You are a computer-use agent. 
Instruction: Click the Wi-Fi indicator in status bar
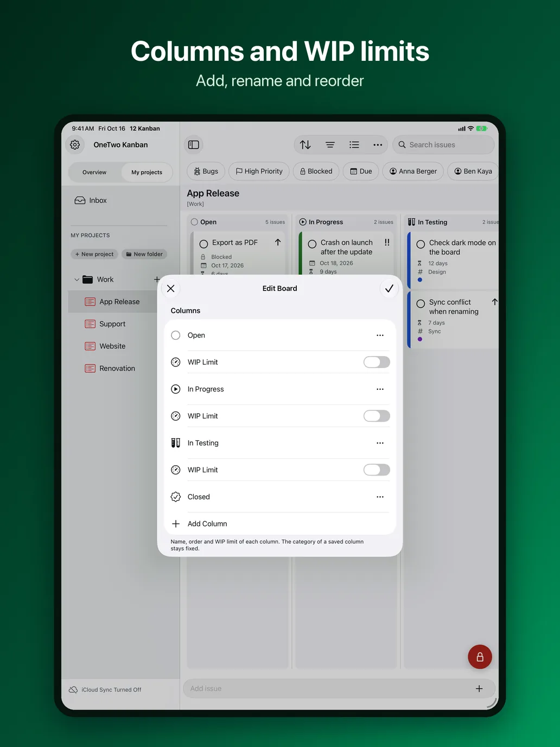click(x=470, y=129)
